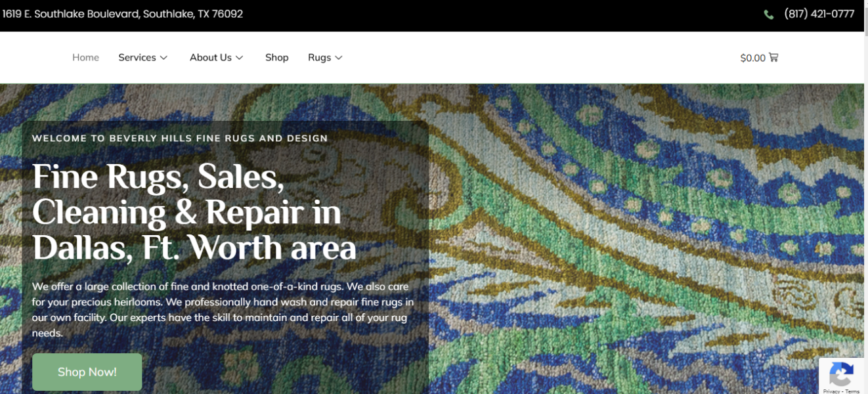868x394 pixels.
Task: Expand the Services menu chevron
Action: pyautogui.click(x=163, y=58)
